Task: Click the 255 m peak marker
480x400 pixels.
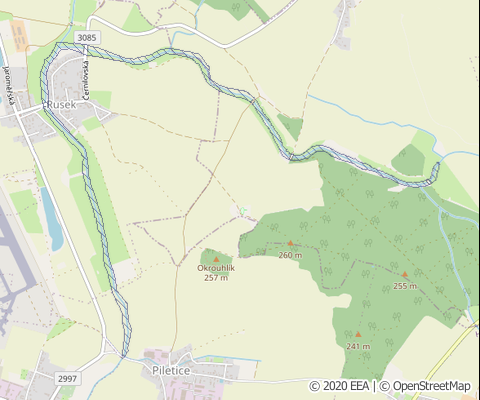Action: pyautogui.click(x=405, y=274)
